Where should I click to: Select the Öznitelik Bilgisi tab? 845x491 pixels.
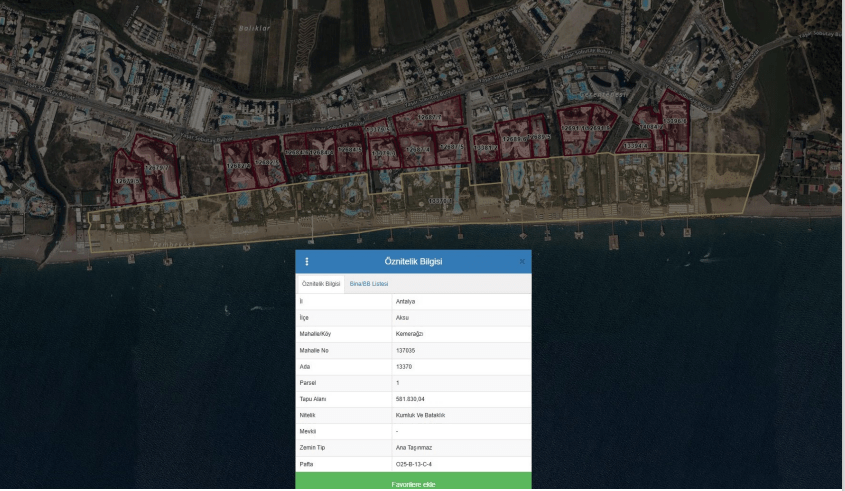pos(321,284)
